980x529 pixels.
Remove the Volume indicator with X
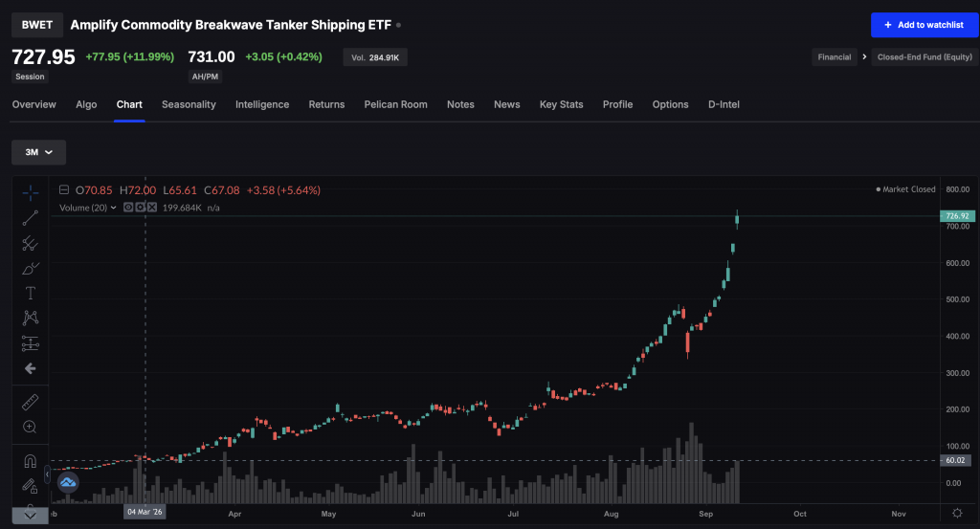tap(152, 208)
